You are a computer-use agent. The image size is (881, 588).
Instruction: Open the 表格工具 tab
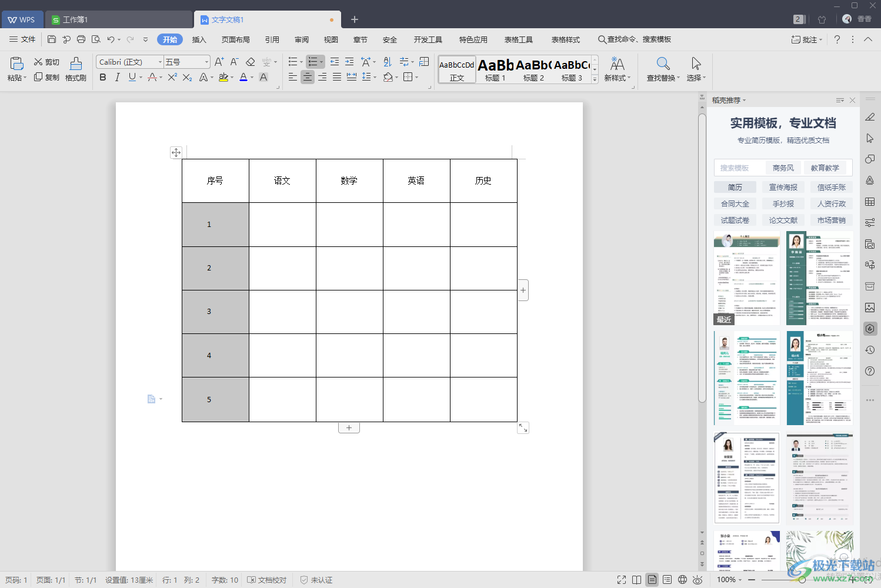coord(519,39)
